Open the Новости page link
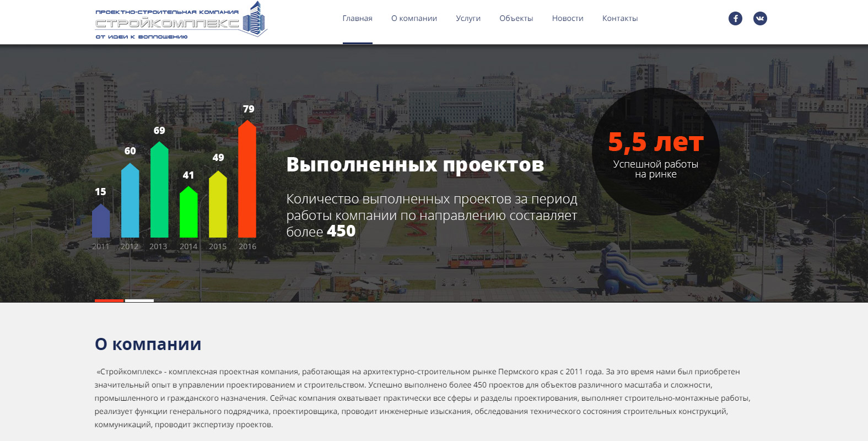 [x=567, y=18]
